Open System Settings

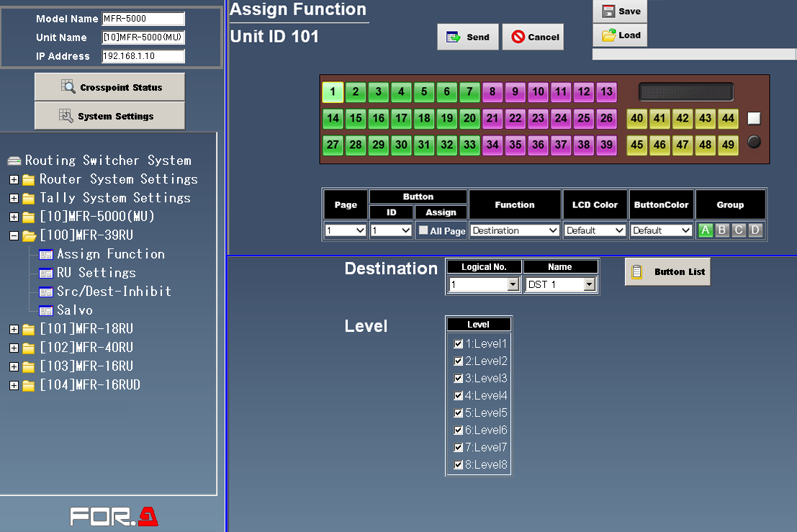pos(109,116)
